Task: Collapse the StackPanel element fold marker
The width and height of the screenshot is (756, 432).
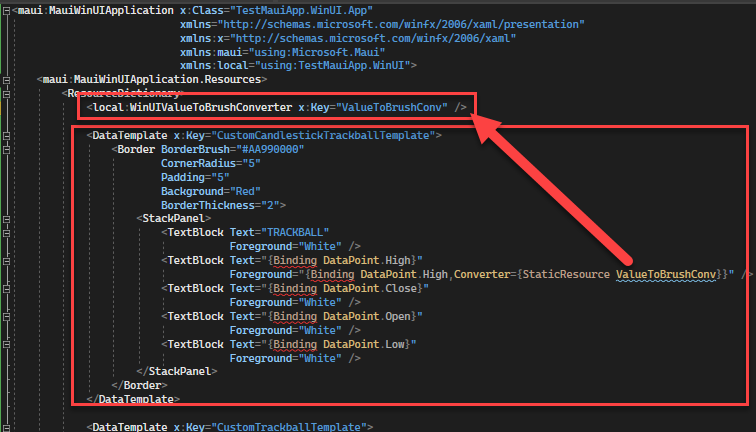Action: [8, 217]
